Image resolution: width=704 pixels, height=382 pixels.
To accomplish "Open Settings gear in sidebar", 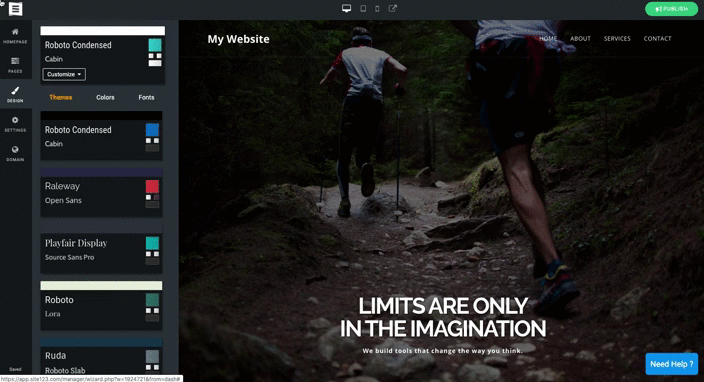I will [x=15, y=124].
